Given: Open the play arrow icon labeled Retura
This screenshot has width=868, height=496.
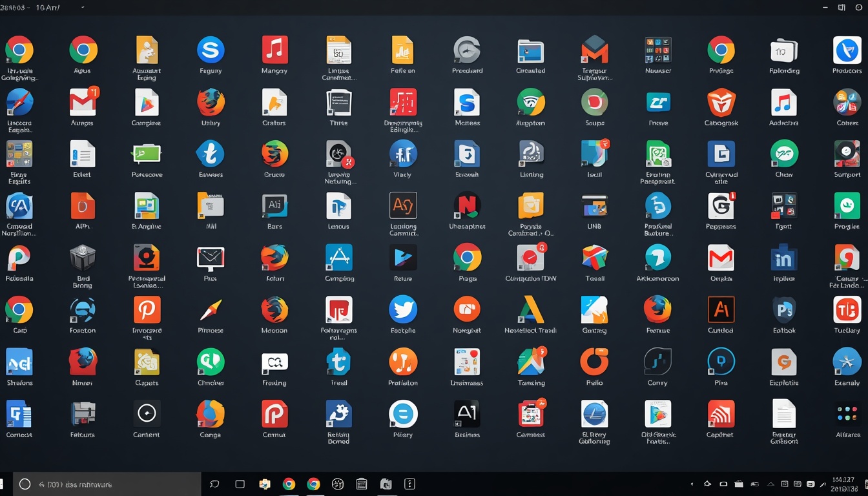Looking at the screenshot, I should point(403,258).
